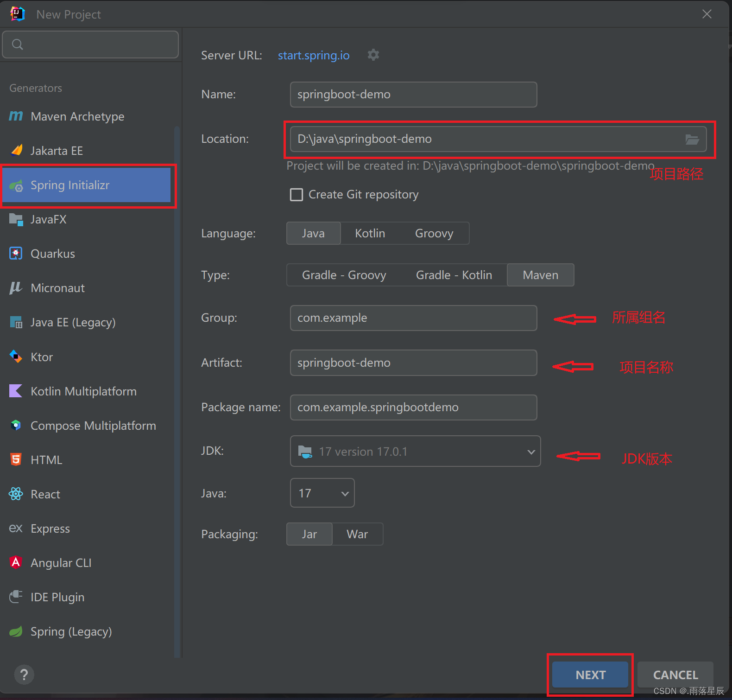The image size is (732, 700).
Task: Click the Java EE (Legacy) icon
Action: point(16,322)
